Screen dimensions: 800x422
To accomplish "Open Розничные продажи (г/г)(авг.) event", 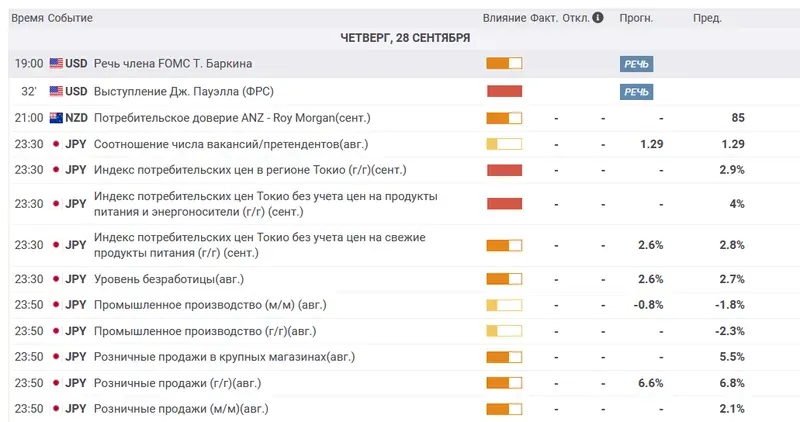I will 178,383.
